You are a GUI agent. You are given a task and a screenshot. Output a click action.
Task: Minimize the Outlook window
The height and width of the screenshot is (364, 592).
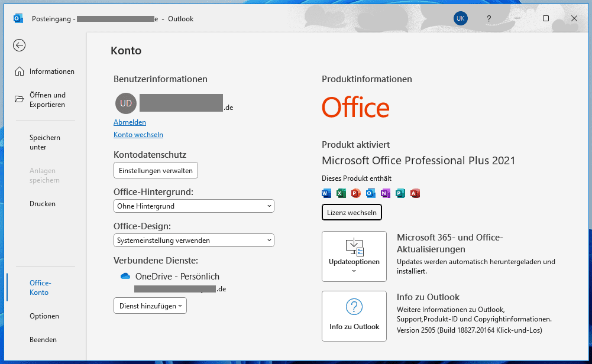(x=517, y=18)
